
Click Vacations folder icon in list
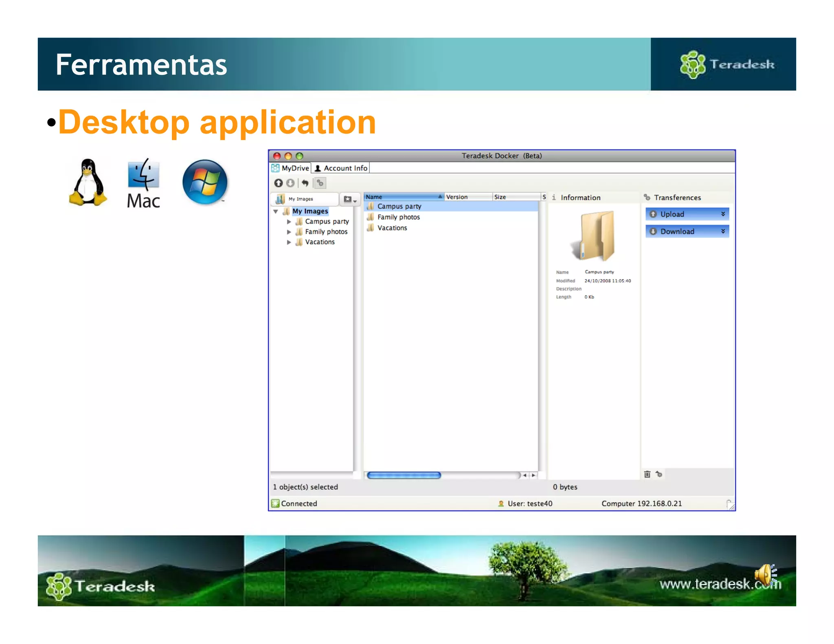[x=371, y=228]
